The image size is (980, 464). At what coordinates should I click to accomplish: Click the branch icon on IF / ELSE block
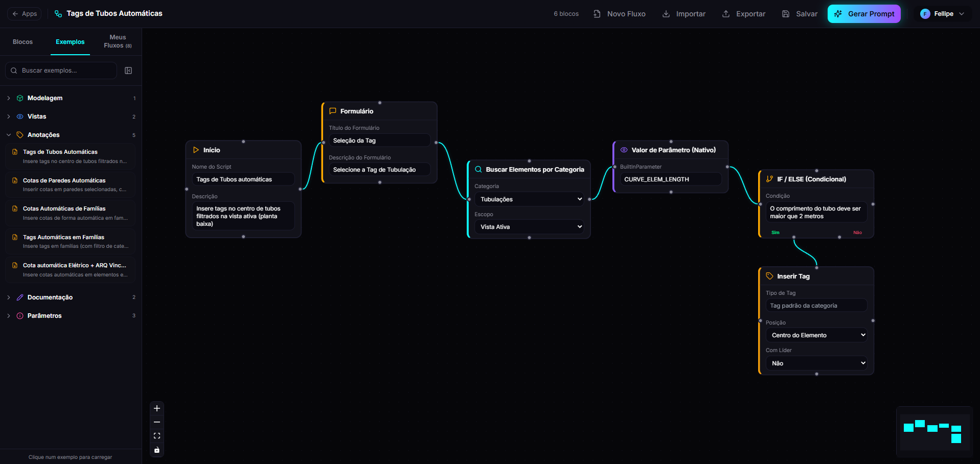[x=769, y=179]
